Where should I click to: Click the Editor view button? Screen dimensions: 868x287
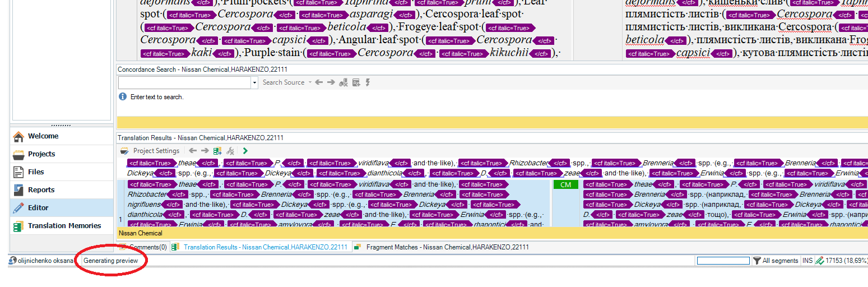point(38,208)
